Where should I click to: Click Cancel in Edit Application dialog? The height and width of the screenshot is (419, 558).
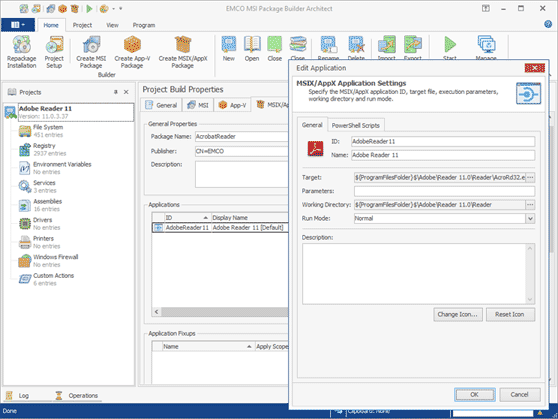520,394
